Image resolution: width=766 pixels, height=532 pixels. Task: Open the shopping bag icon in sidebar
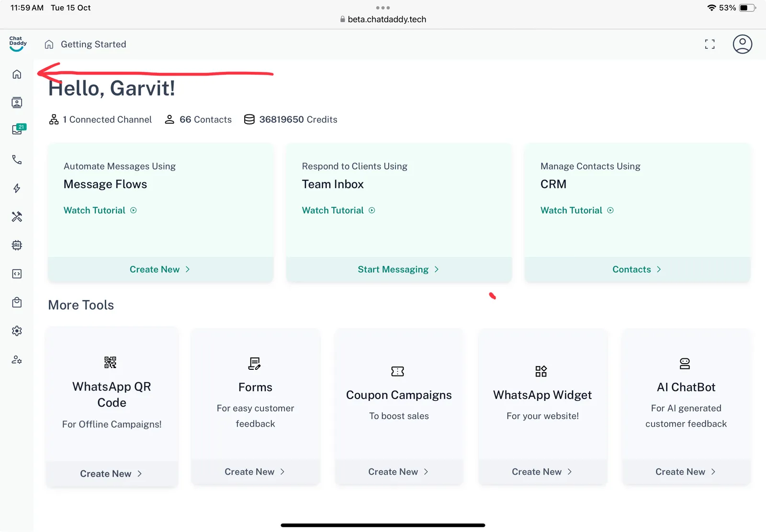(x=17, y=302)
